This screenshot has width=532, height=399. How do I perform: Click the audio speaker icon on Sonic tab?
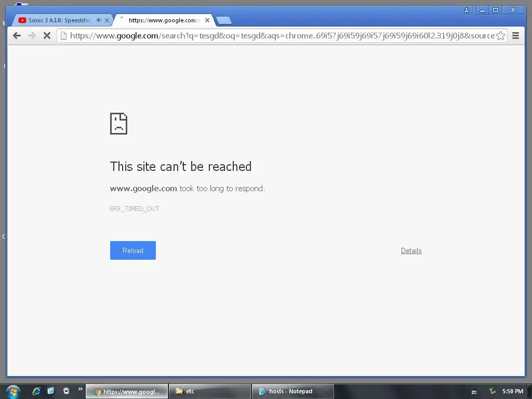pos(99,20)
